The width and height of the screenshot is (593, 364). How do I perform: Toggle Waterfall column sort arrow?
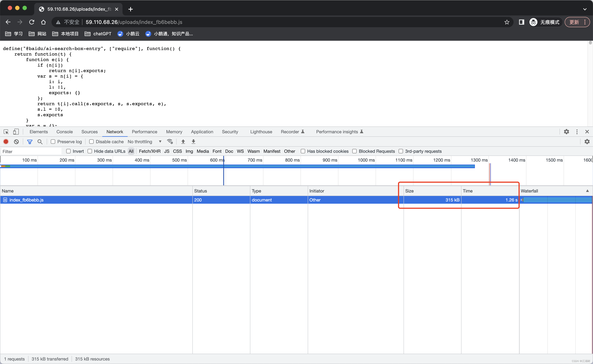[587, 191]
